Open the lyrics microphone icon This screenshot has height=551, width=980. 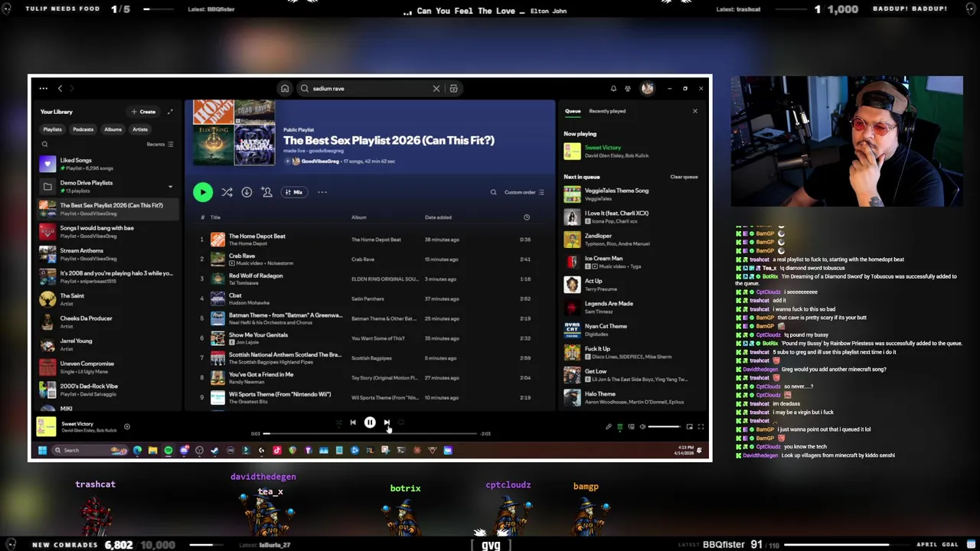click(x=609, y=427)
